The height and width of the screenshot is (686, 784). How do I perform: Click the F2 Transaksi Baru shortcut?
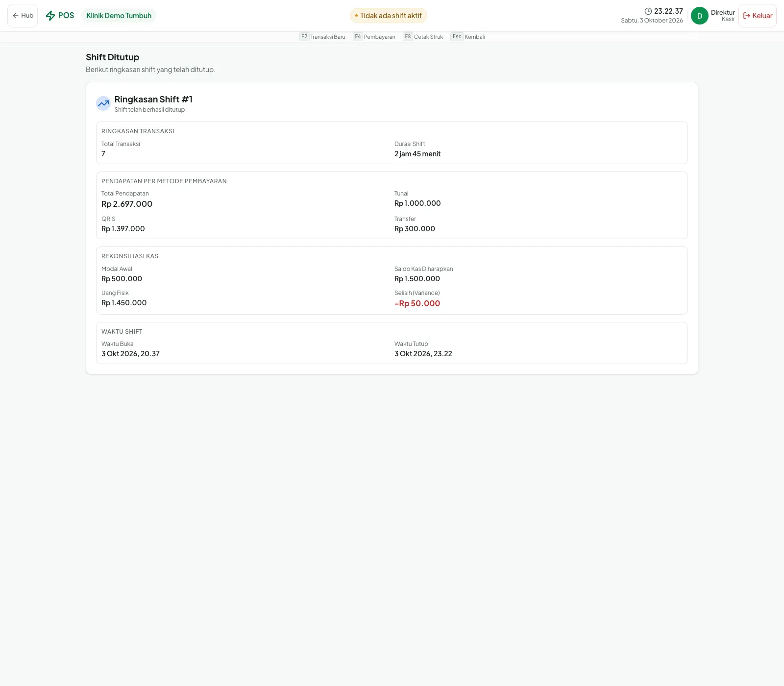point(322,37)
